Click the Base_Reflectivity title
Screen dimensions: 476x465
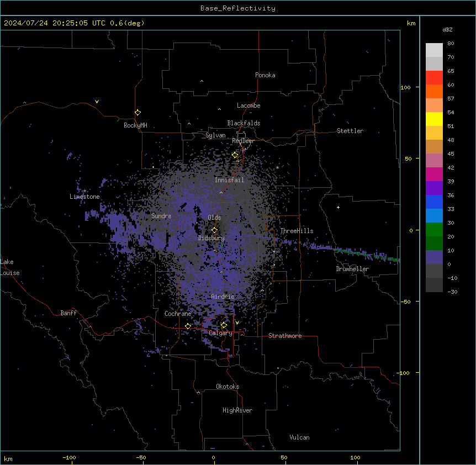coord(238,8)
